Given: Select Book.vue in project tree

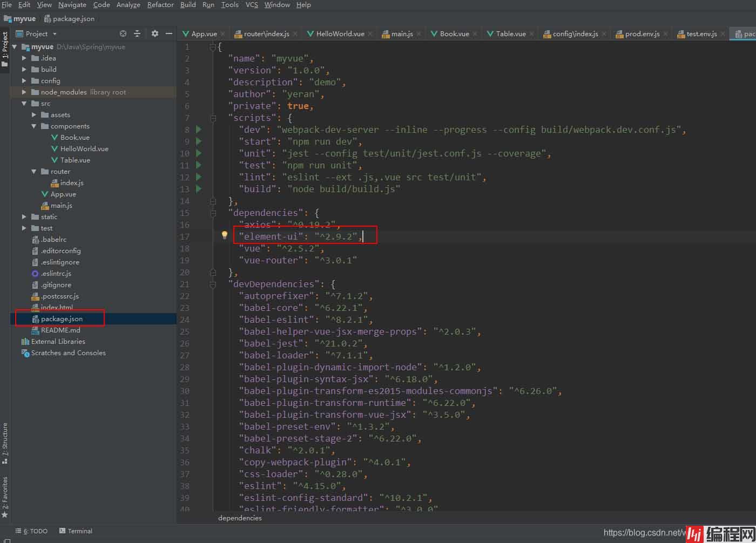Looking at the screenshot, I should [x=70, y=137].
